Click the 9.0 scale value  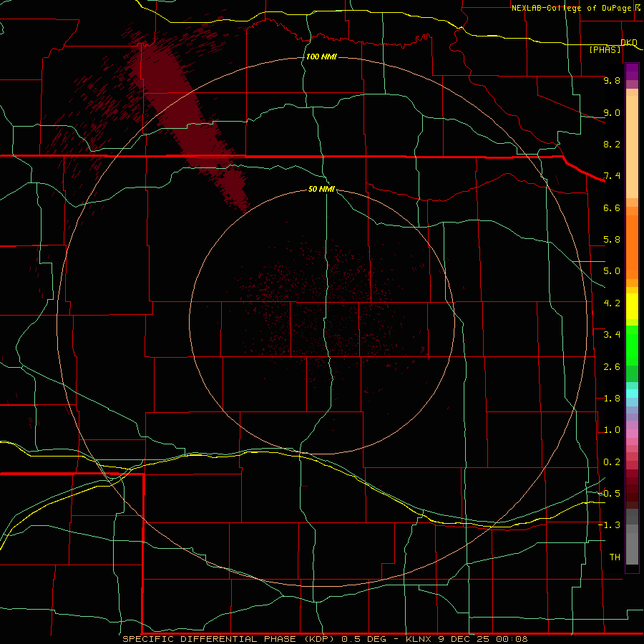[612, 112]
